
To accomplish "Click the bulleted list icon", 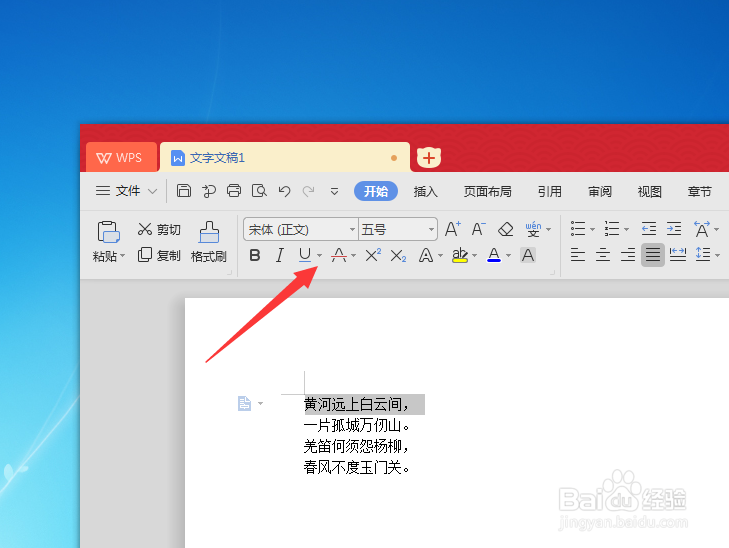I will click(578, 229).
